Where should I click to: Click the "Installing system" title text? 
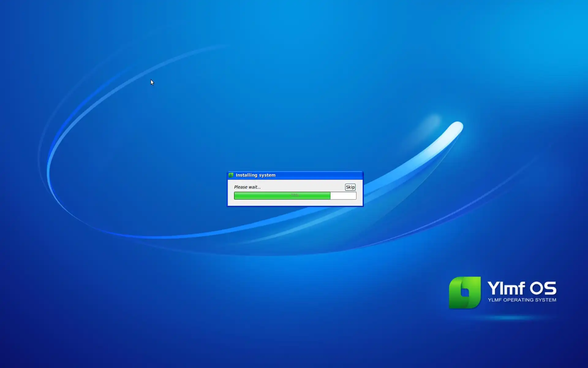[x=255, y=175]
